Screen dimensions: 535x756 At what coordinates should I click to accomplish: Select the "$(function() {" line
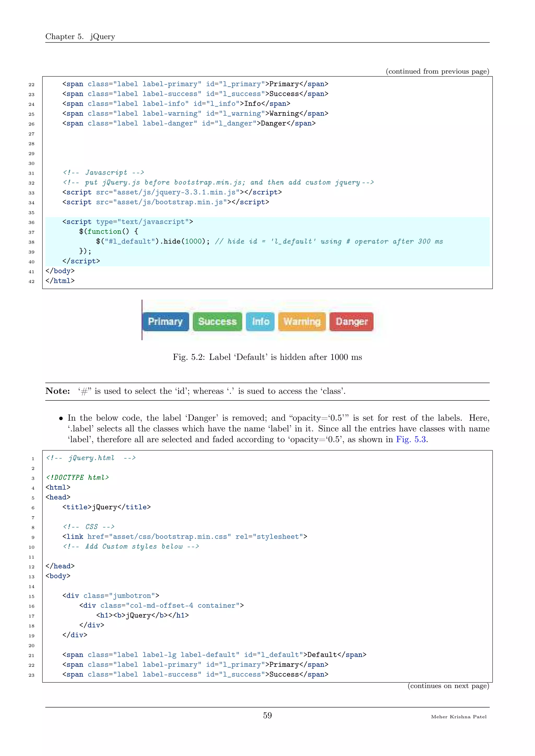[x=109, y=232]
